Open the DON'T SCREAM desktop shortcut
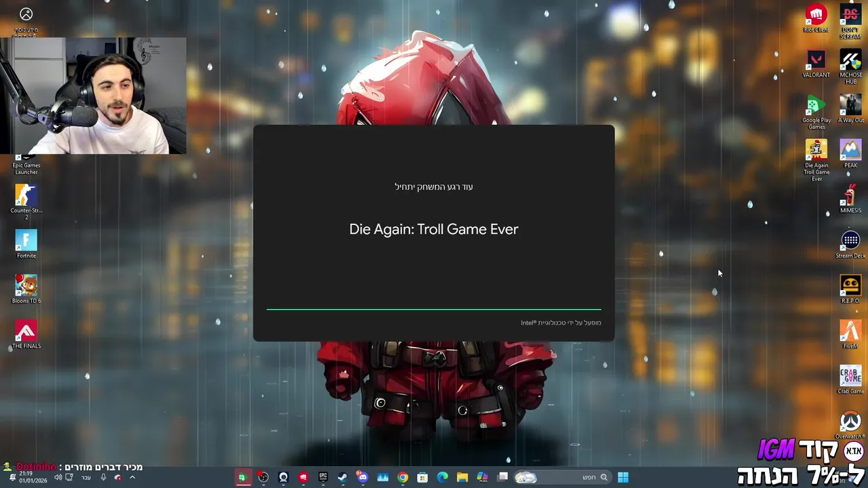 (x=850, y=22)
